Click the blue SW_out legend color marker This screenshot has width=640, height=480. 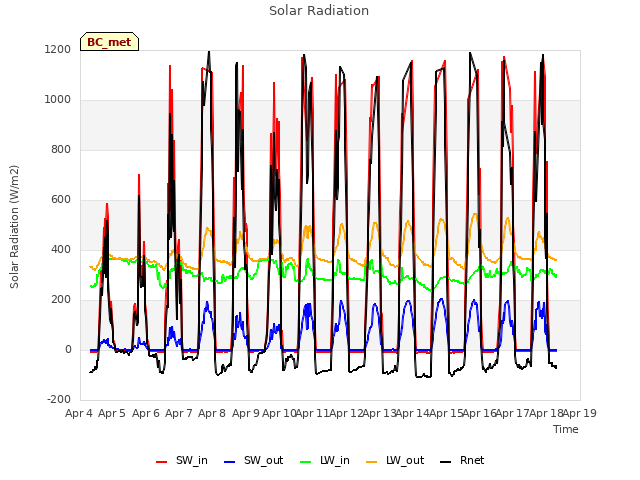point(230,462)
